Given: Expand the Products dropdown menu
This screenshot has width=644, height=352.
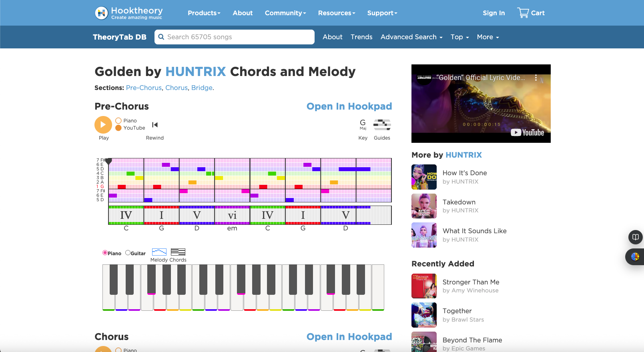Looking at the screenshot, I should coord(204,13).
